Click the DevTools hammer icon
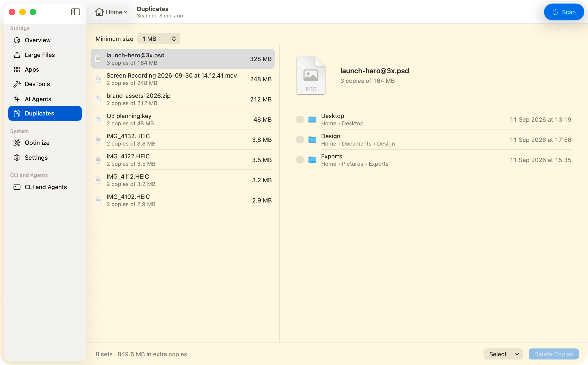This screenshot has height=365, width=588. point(17,84)
